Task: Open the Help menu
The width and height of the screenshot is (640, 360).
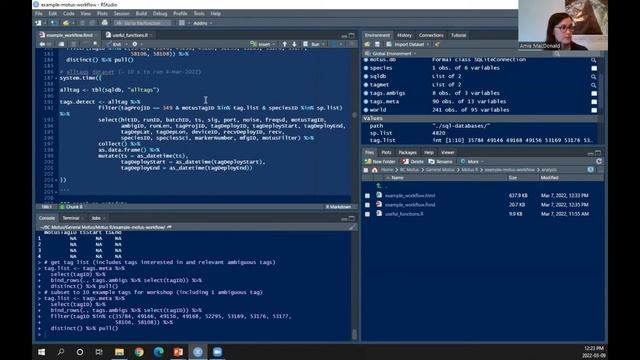Action: click(216, 13)
